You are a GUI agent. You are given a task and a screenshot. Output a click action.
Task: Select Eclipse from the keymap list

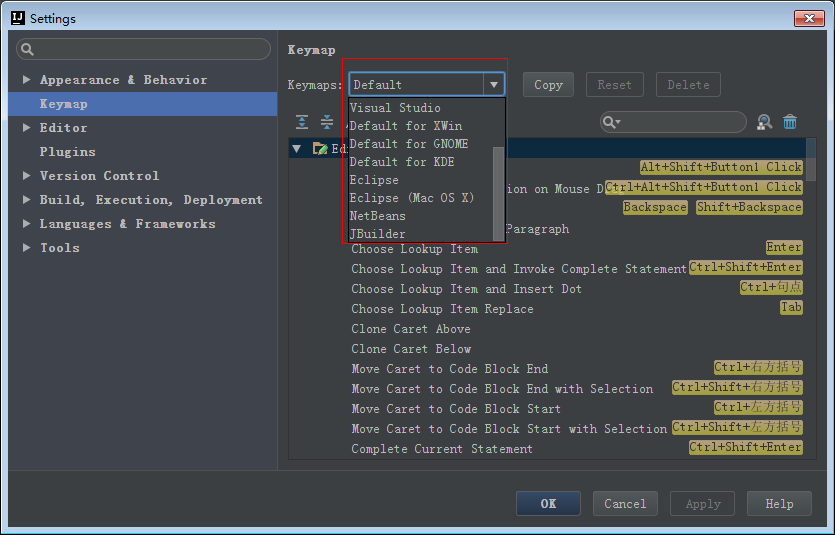(x=374, y=180)
